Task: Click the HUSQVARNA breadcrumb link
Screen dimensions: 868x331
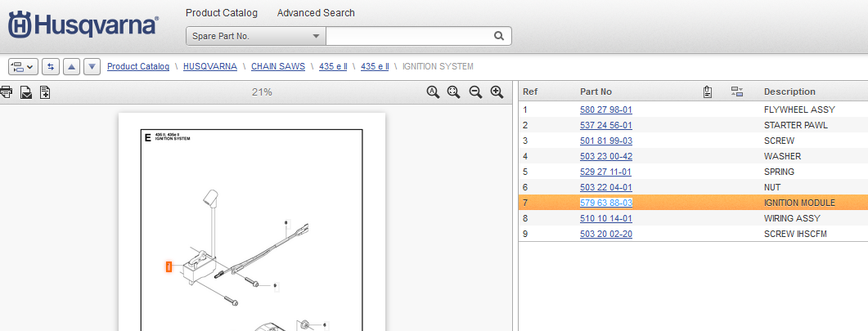Action: (209, 66)
